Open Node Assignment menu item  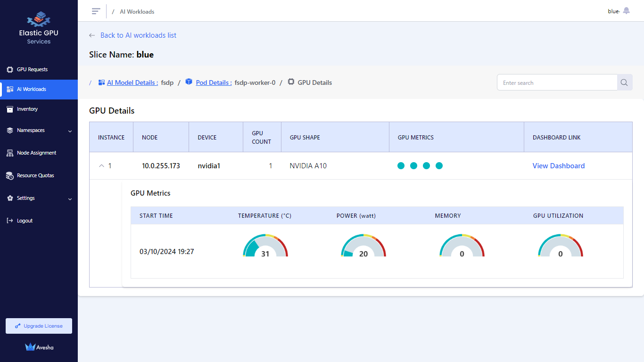(39, 153)
